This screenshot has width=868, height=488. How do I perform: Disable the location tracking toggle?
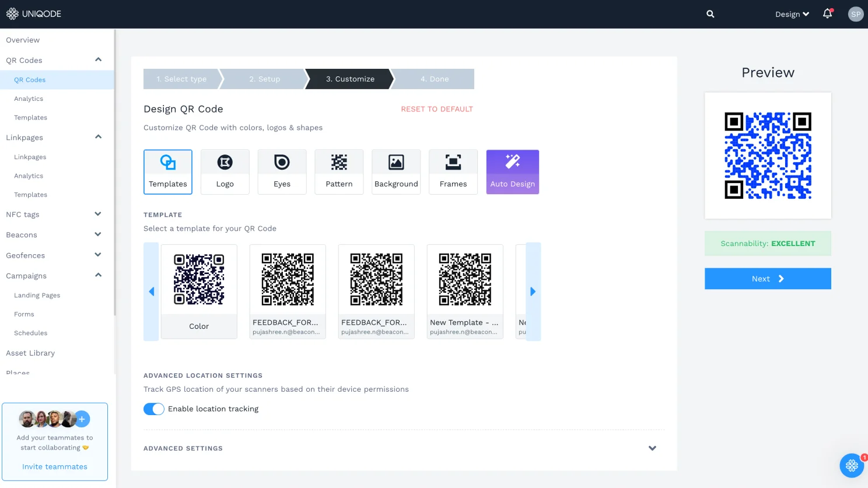(x=154, y=409)
